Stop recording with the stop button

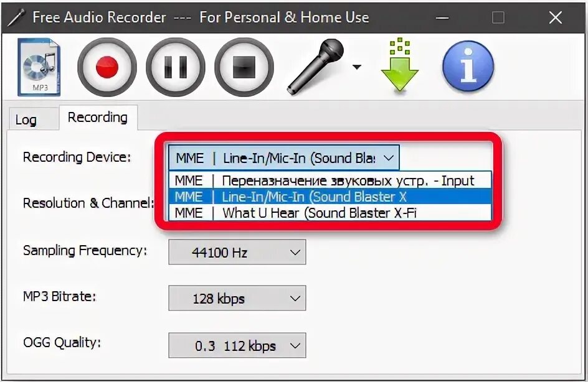click(x=244, y=67)
